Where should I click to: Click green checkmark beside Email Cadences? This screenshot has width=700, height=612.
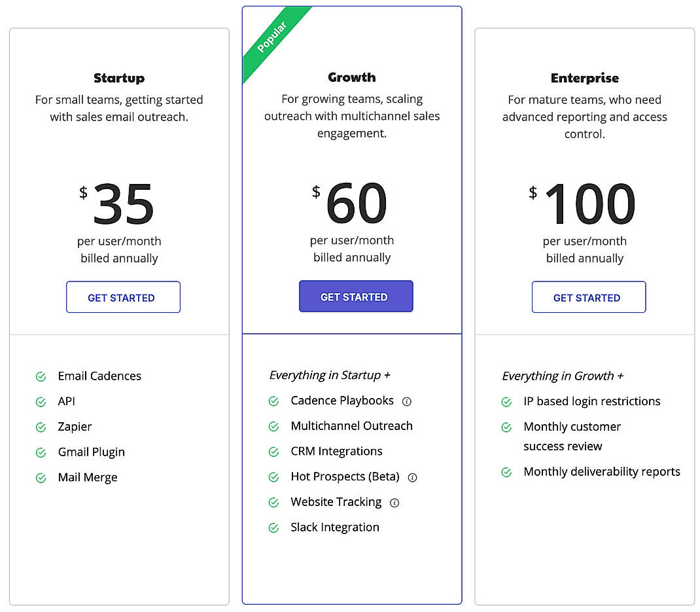click(41, 376)
